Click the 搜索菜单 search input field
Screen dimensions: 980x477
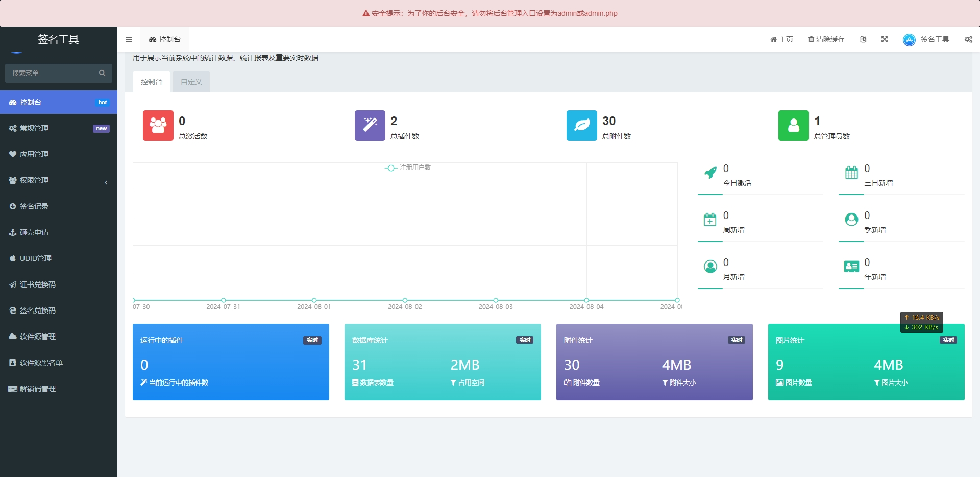pyautogui.click(x=54, y=73)
